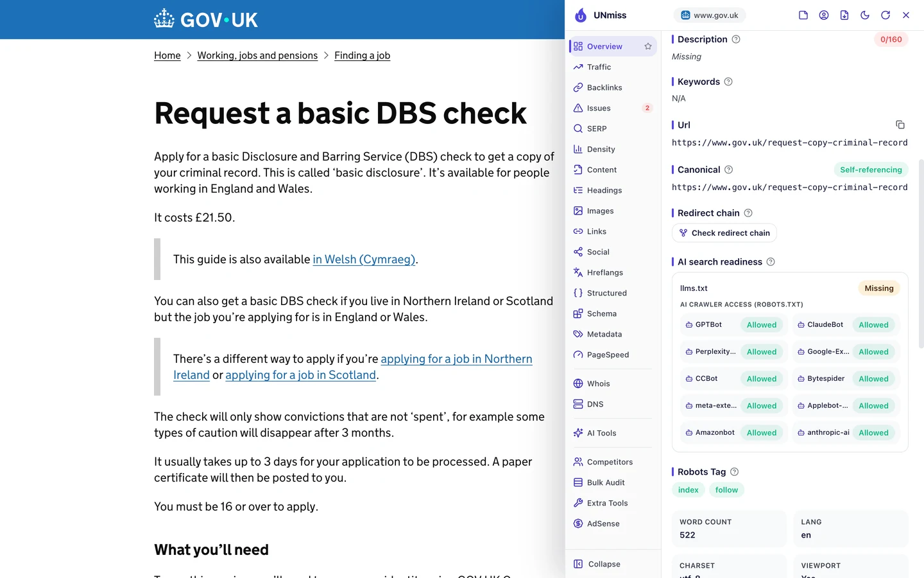Image resolution: width=924 pixels, height=578 pixels.
Task: Open the user account icon in UNmiss
Action: pos(824,15)
